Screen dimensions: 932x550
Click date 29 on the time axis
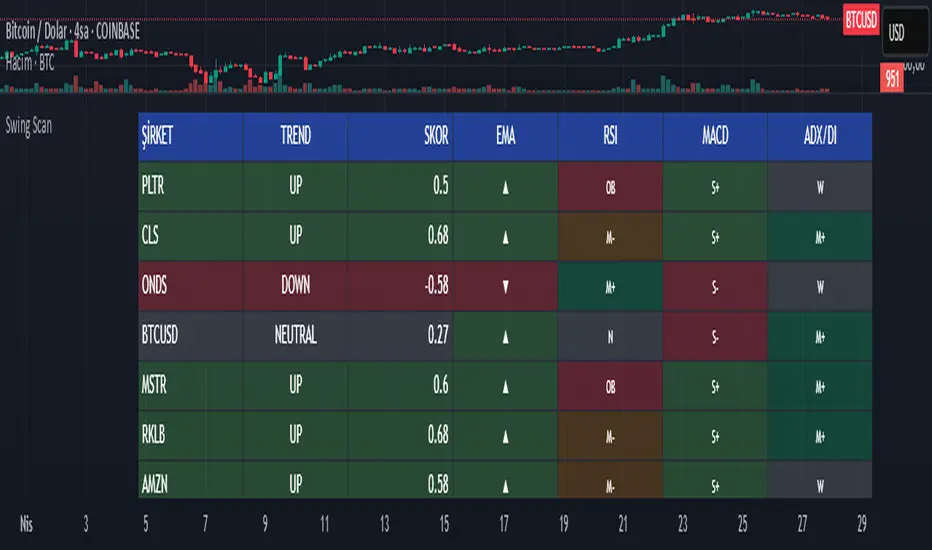862,524
